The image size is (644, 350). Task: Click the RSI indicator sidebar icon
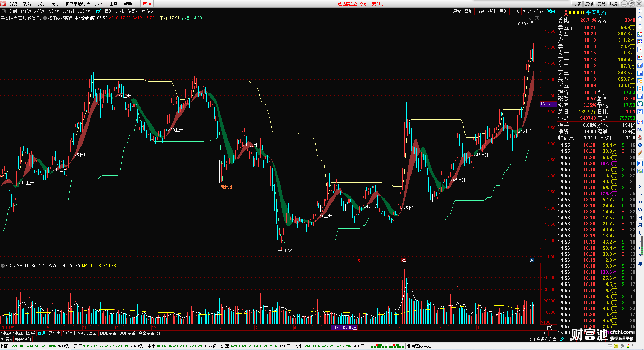[640, 130]
